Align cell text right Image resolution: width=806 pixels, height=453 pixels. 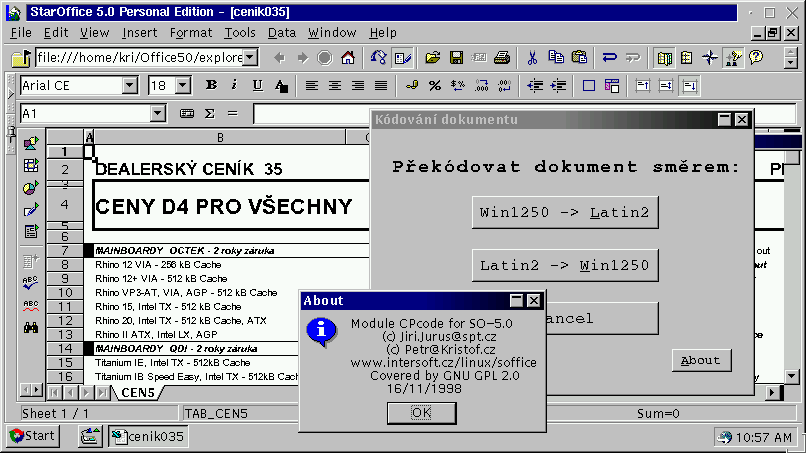[x=358, y=85]
